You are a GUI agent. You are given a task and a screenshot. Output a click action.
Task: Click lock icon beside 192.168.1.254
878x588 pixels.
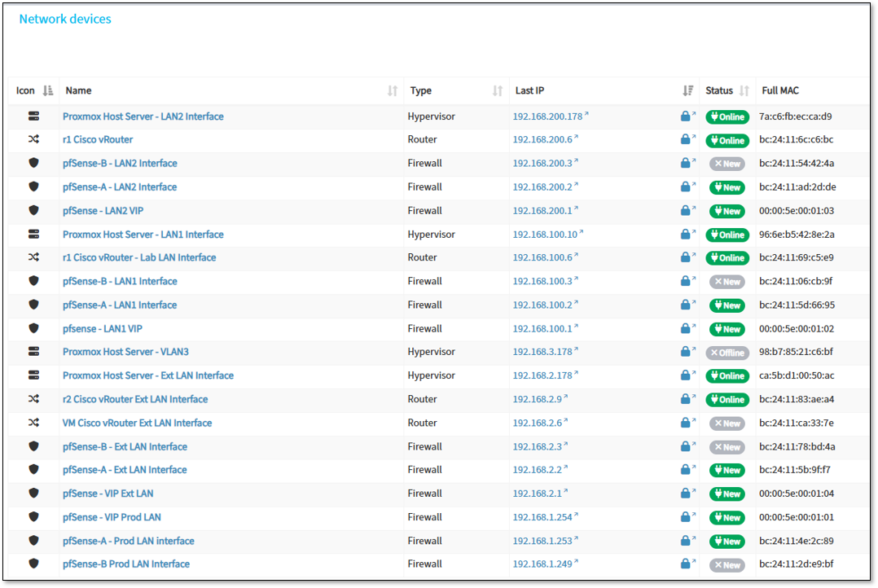[x=686, y=517]
